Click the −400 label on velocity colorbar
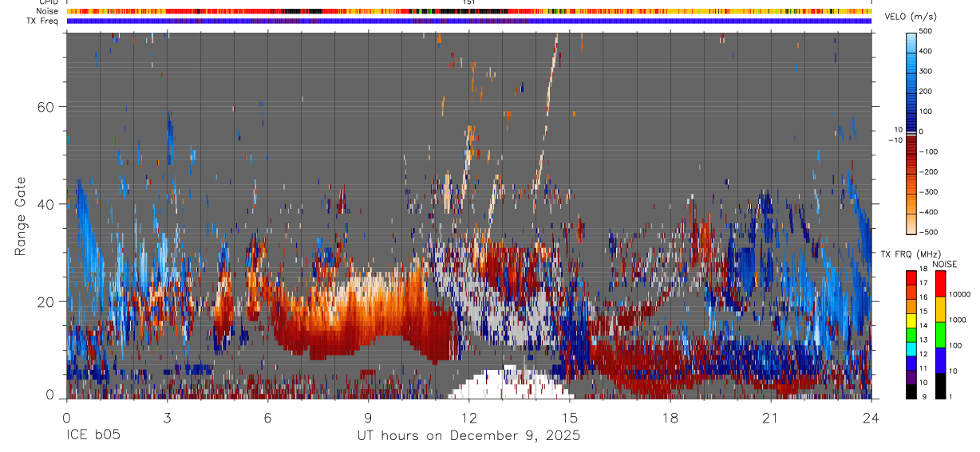 click(930, 212)
